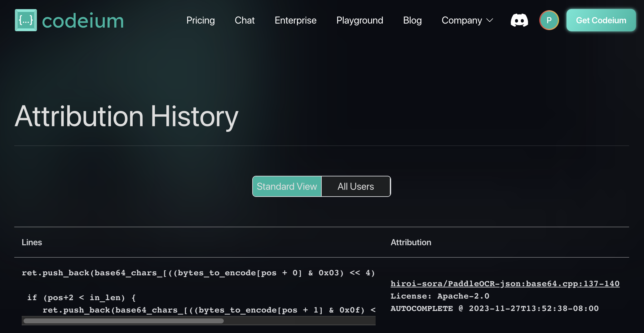The image size is (644, 333).
Task: Click the Get Codeium button
Action: click(601, 20)
